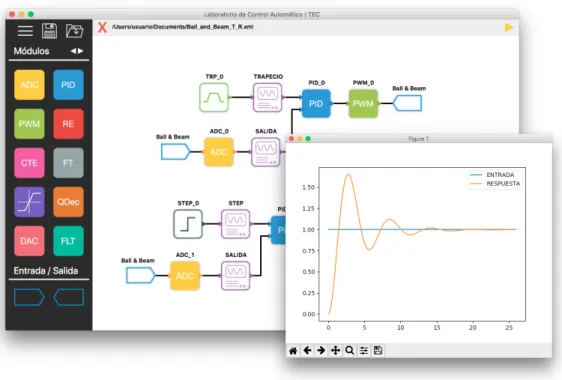Select the pink CTE module
The width and height of the screenshot is (562, 380).
29,163
